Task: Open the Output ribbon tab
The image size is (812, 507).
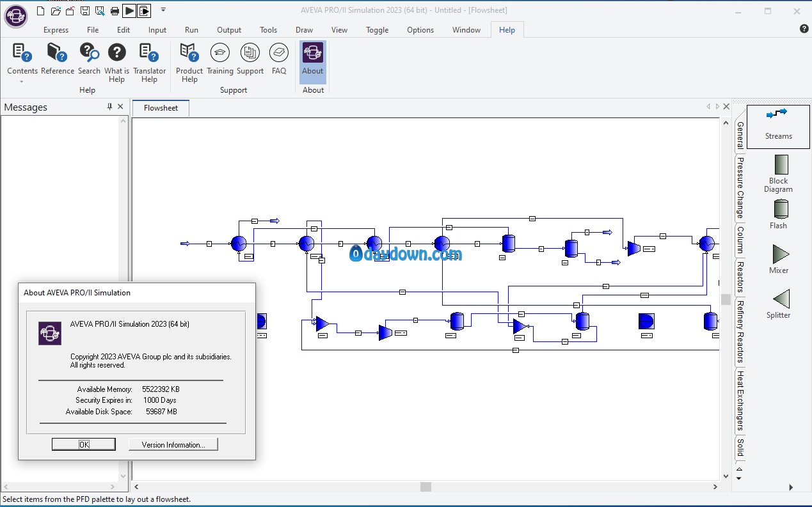Action: pos(229,30)
